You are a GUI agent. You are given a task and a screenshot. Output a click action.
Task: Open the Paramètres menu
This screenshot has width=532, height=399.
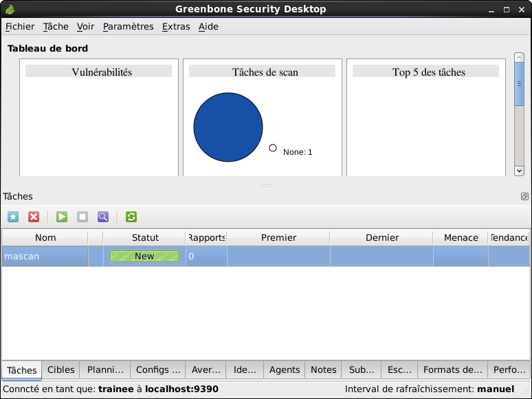[x=128, y=27]
